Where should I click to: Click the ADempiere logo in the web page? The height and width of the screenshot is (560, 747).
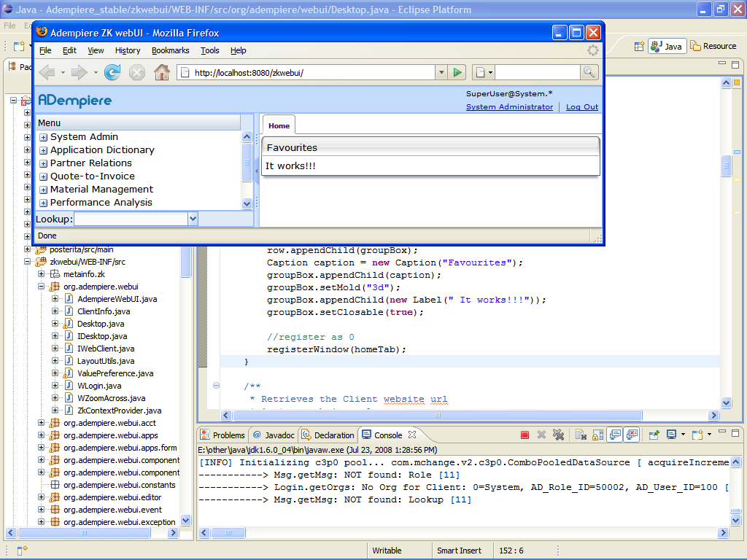tap(75, 101)
